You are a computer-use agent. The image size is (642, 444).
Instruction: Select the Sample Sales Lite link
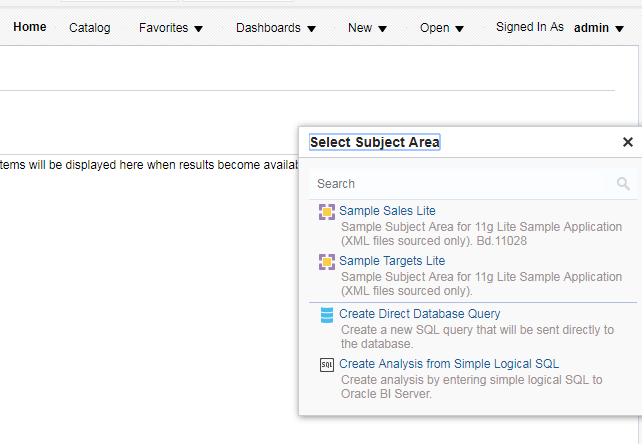tap(387, 211)
